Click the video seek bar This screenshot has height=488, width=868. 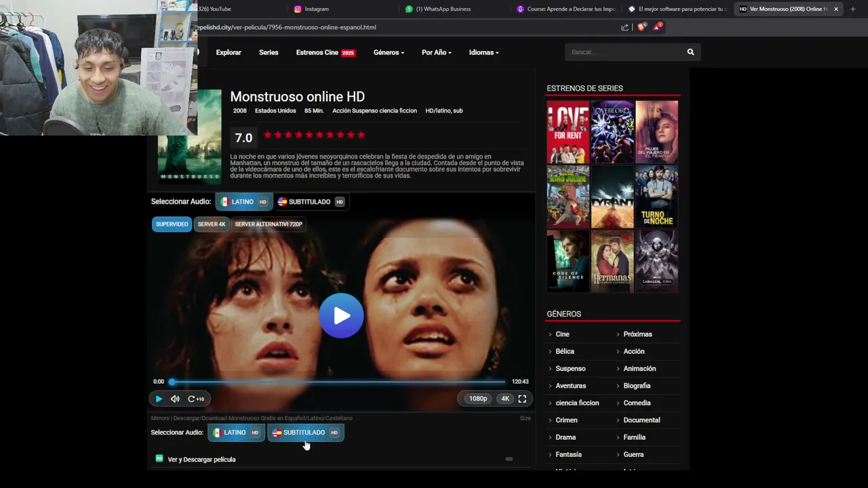point(338,382)
